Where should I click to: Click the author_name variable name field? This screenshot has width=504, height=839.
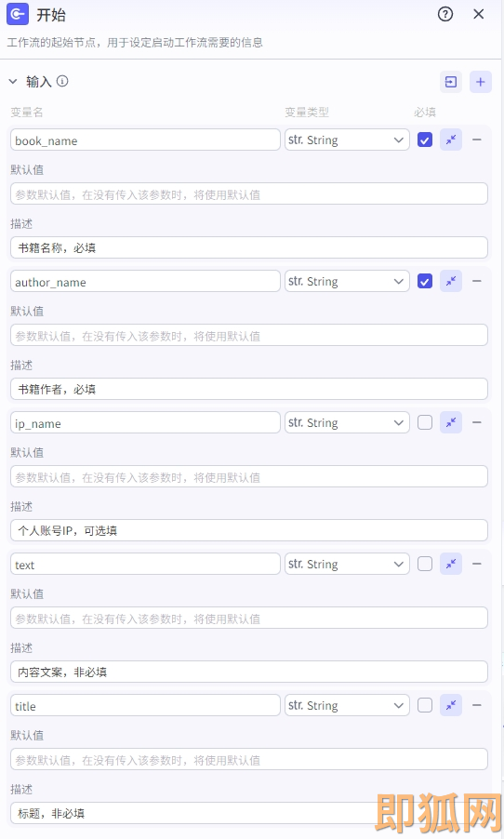[x=145, y=282]
